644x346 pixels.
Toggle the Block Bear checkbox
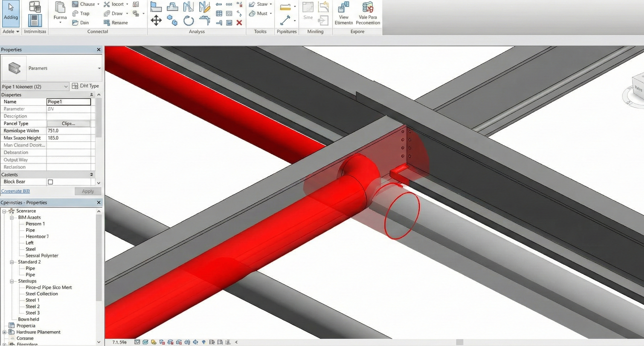click(x=50, y=182)
